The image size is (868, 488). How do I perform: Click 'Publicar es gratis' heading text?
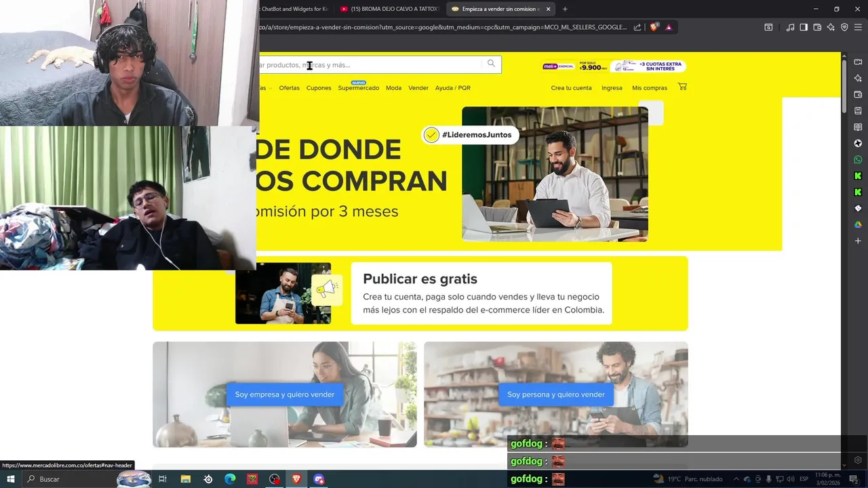pyautogui.click(x=420, y=279)
